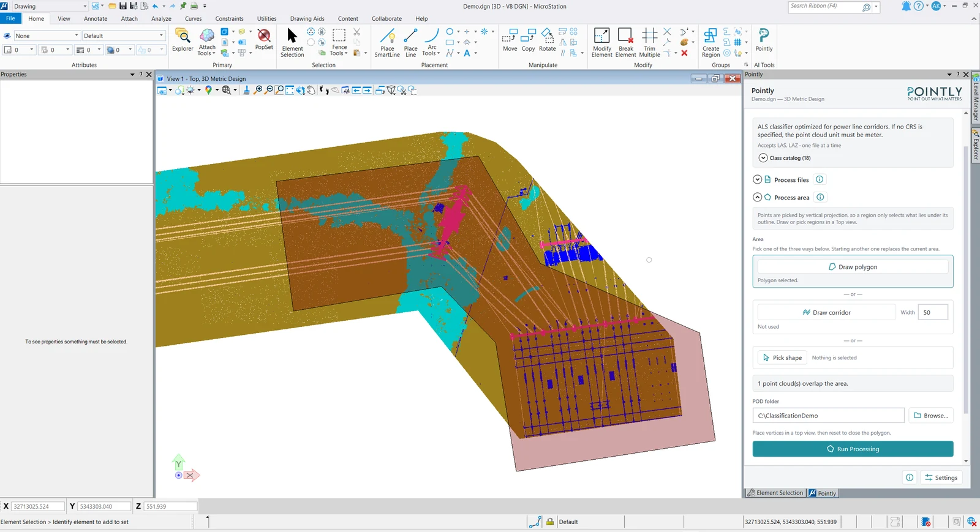Viewport: 980px width, 532px height.
Task: Click the Zoom Out view tool
Action: tap(269, 90)
